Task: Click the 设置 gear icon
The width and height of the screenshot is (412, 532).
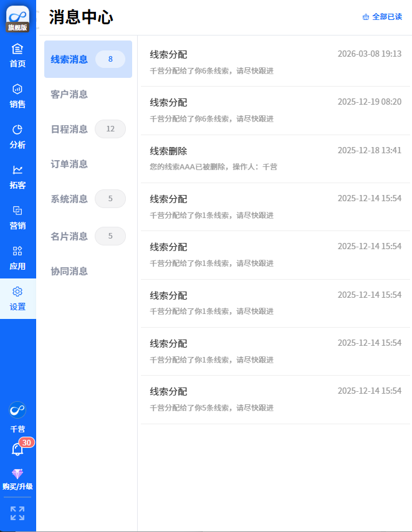Action: 17,292
